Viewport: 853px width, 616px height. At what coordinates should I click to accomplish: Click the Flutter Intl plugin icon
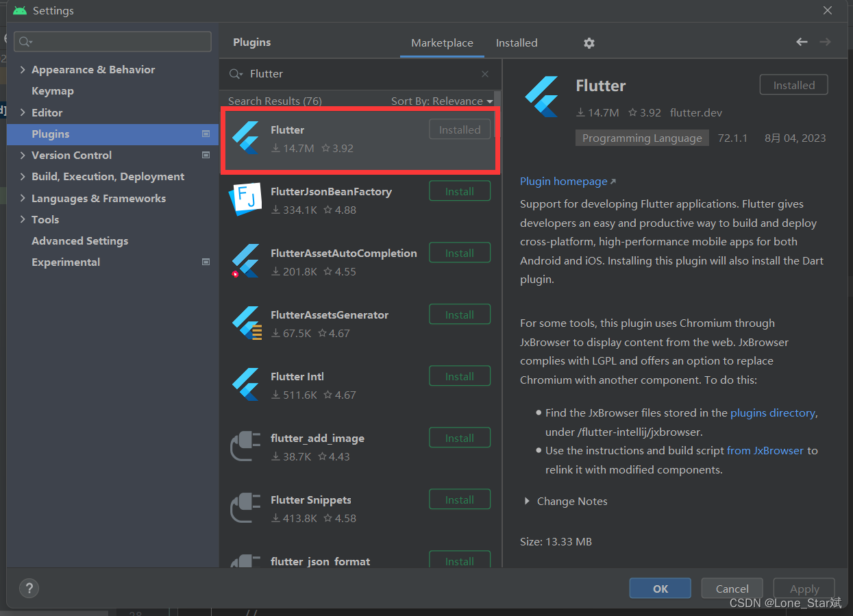pyautogui.click(x=245, y=384)
